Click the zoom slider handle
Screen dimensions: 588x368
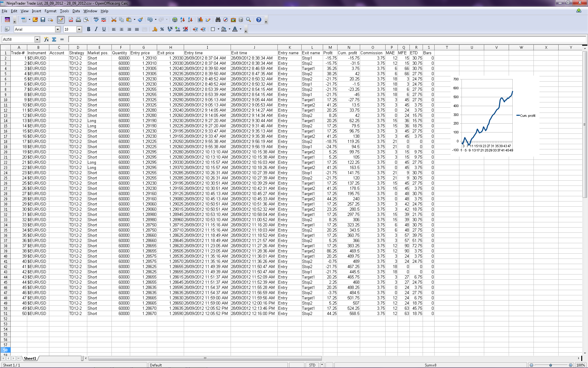point(551,365)
